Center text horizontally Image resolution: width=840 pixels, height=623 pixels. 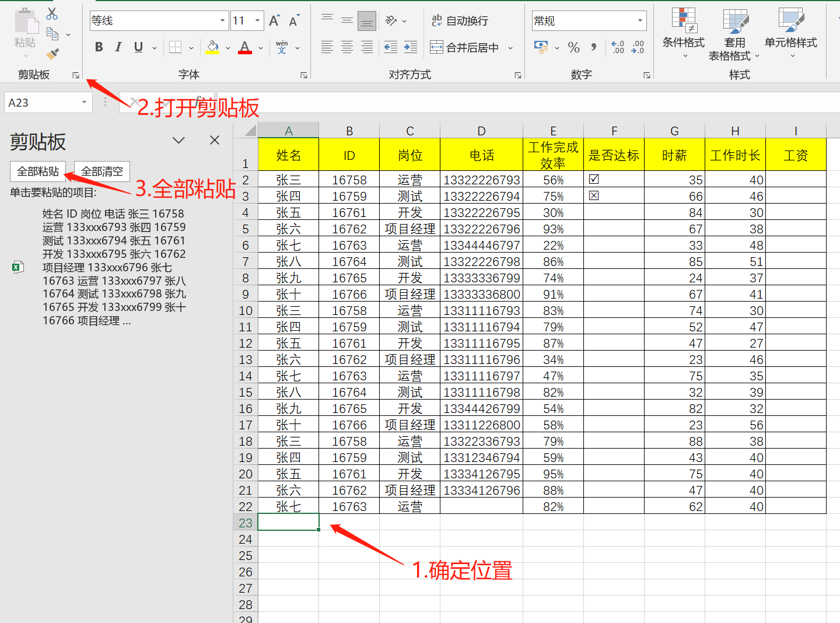(347, 47)
